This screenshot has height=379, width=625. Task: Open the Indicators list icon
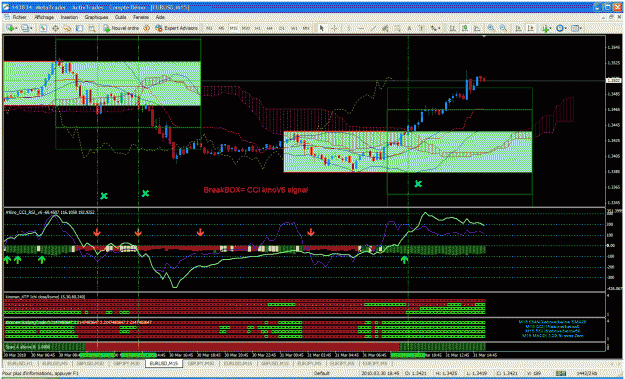[545, 28]
